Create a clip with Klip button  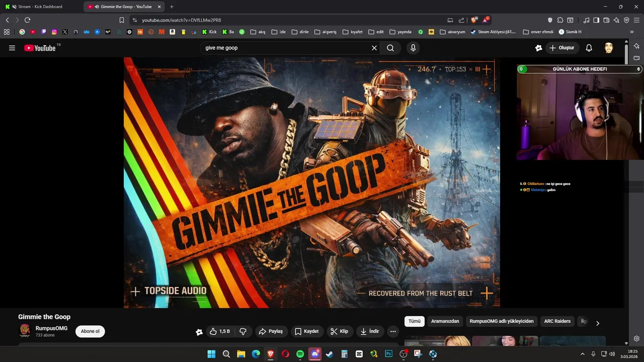(339, 331)
